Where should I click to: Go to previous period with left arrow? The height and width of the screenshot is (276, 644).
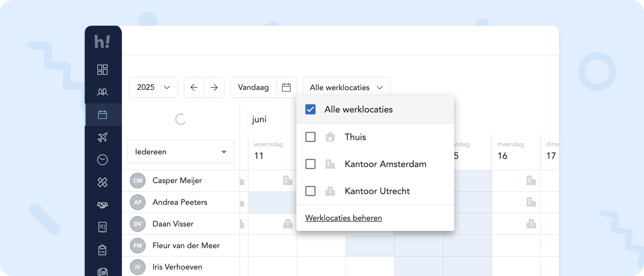point(194,87)
